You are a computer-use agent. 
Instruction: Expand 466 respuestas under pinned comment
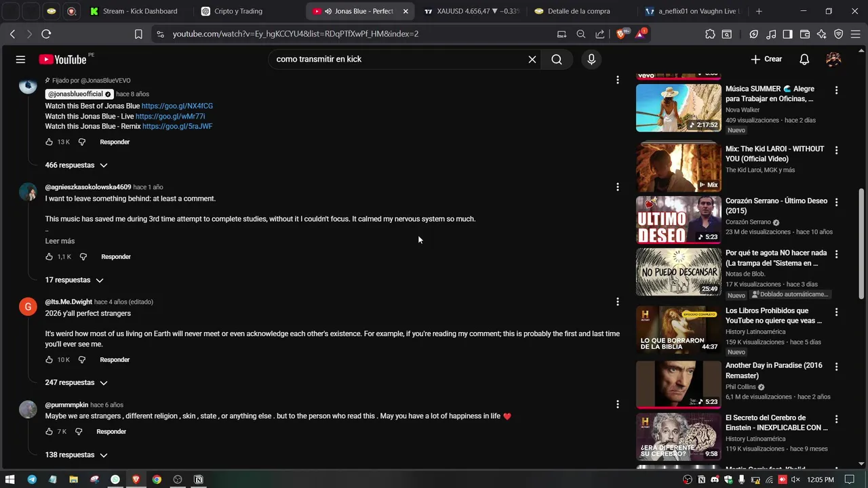coord(77,165)
